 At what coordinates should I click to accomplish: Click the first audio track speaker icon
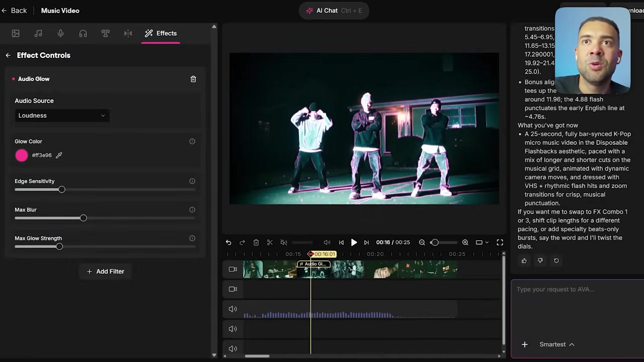(x=233, y=309)
